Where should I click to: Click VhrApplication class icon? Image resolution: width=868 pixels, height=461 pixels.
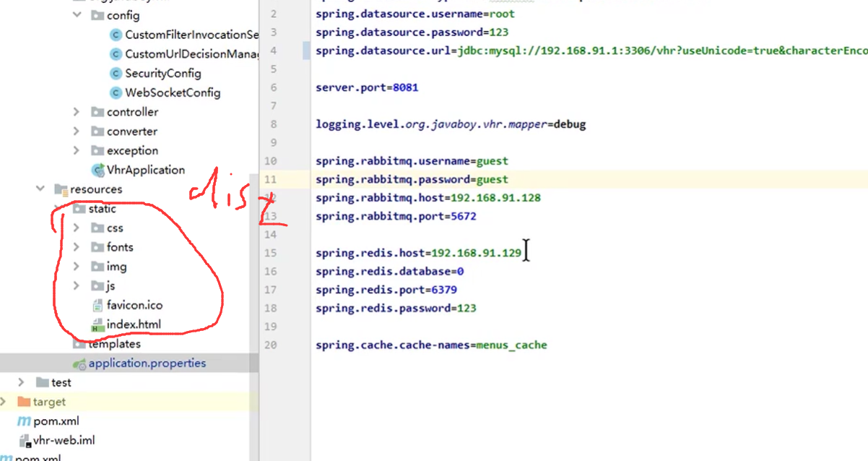pyautogui.click(x=98, y=170)
